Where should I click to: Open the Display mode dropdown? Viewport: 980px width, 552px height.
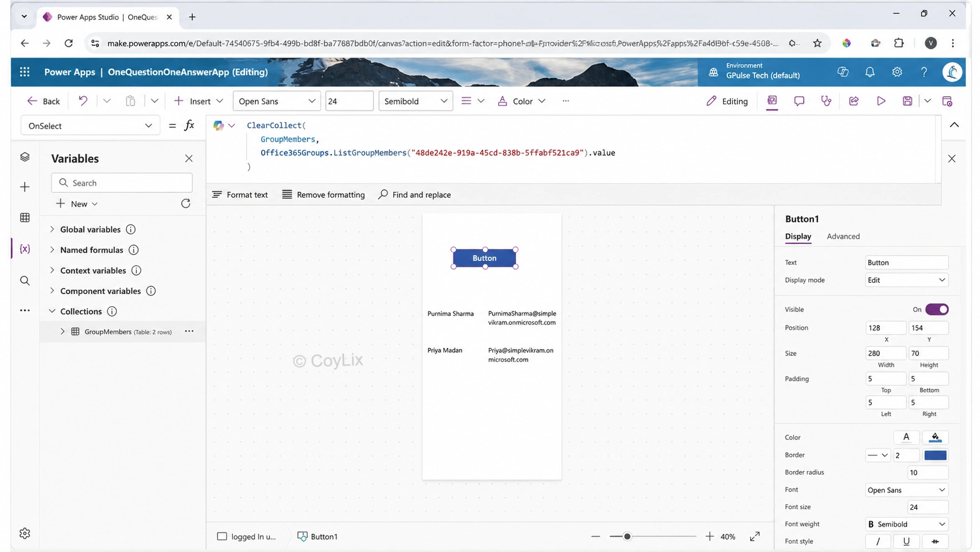coord(907,280)
